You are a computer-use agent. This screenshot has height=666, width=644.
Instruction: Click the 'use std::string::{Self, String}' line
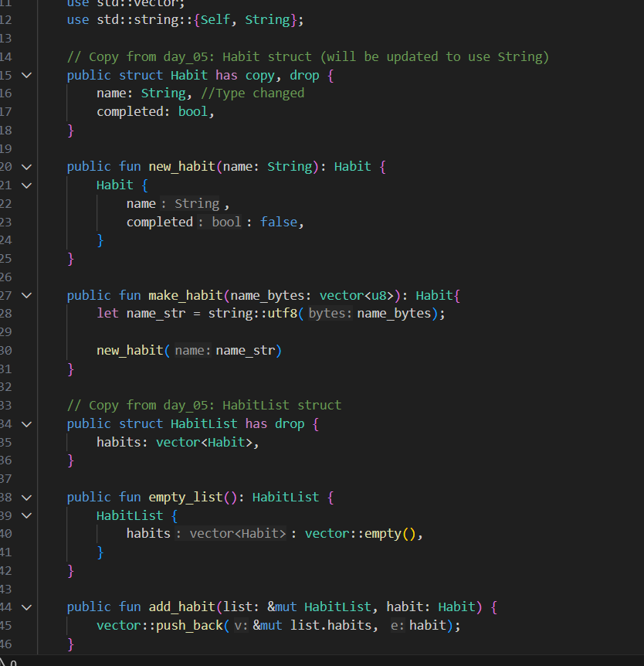185,20
